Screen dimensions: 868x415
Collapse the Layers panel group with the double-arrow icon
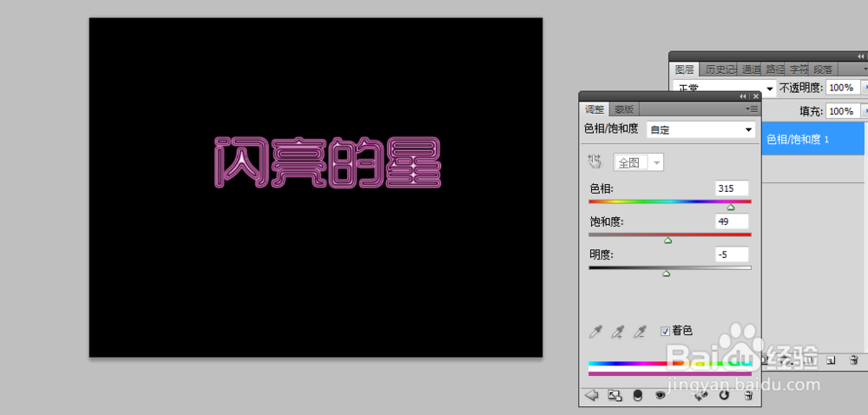pyautogui.click(x=861, y=56)
